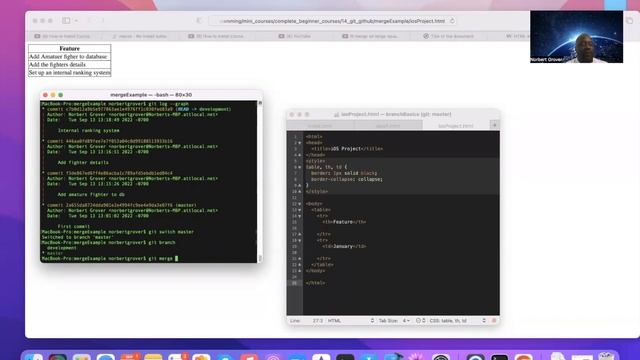Click the 'First commit' message in the terminal
640x360 pixels.
click(73, 226)
